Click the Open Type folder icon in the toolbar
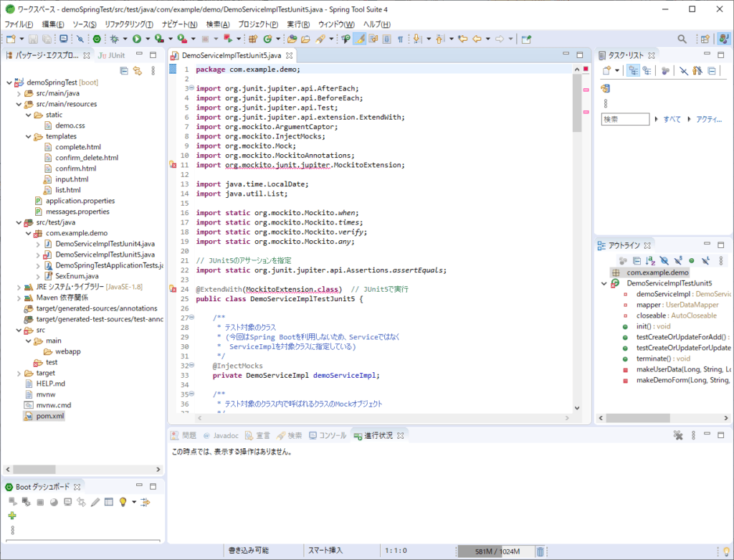The width and height of the screenshot is (734, 560). click(292, 39)
